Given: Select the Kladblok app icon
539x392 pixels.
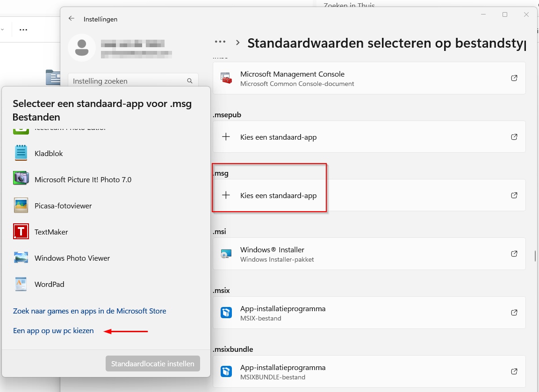Looking at the screenshot, I should (x=21, y=153).
